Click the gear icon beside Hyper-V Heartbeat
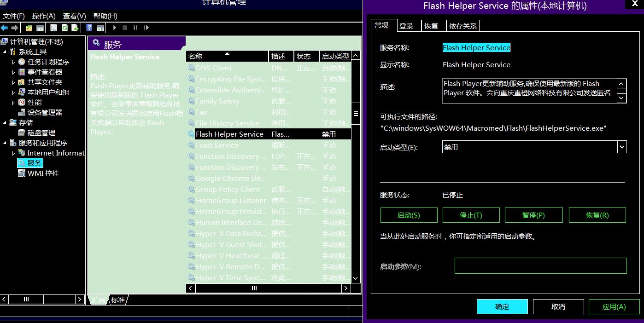 (x=191, y=256)
